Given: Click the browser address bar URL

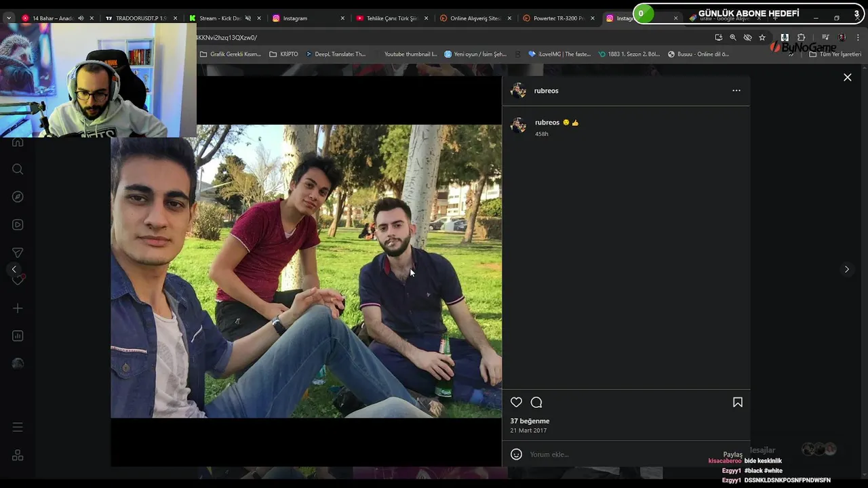Looking at the screenshot, I should pos(226,37).
